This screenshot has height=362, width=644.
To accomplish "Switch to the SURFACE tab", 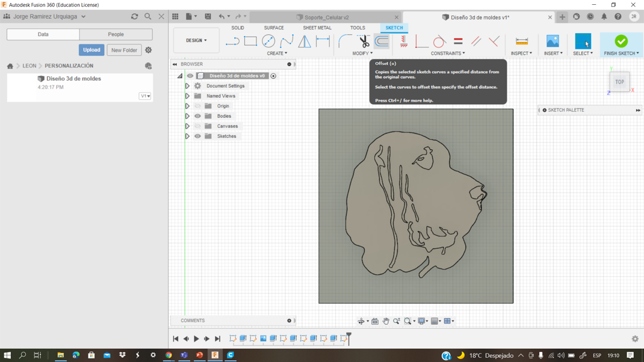I will [x=273, y=28].
